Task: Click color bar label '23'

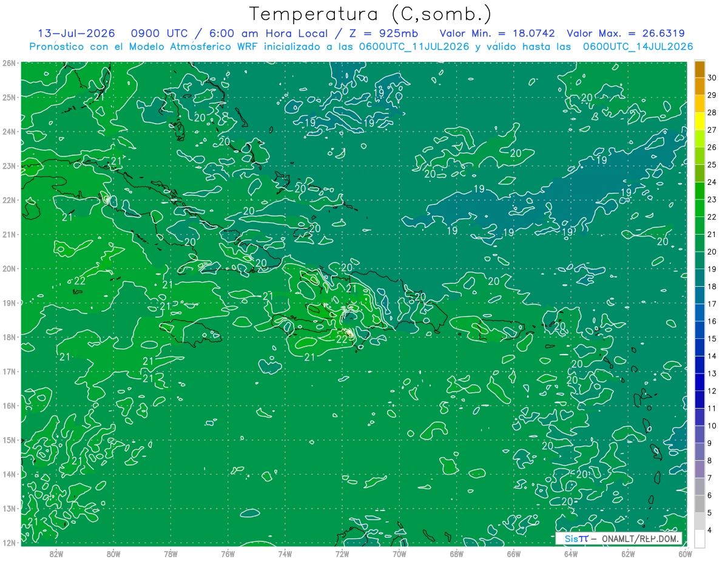Action: (x=712, y=199)
